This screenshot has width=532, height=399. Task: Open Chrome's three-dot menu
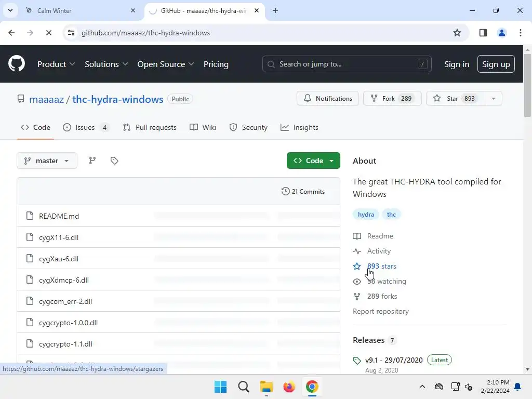coord(521,33)
